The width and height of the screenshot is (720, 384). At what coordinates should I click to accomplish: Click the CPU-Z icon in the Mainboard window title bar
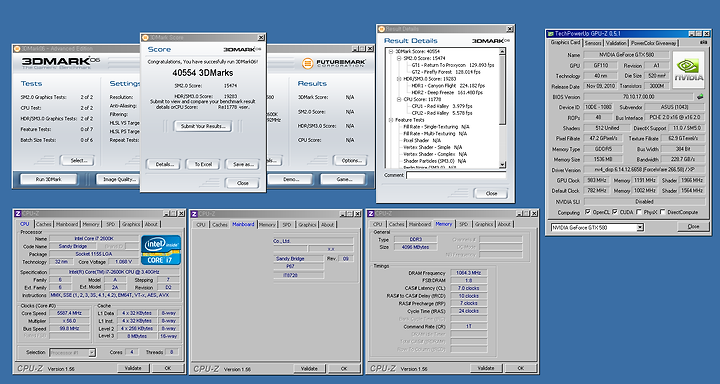(194, 214)
